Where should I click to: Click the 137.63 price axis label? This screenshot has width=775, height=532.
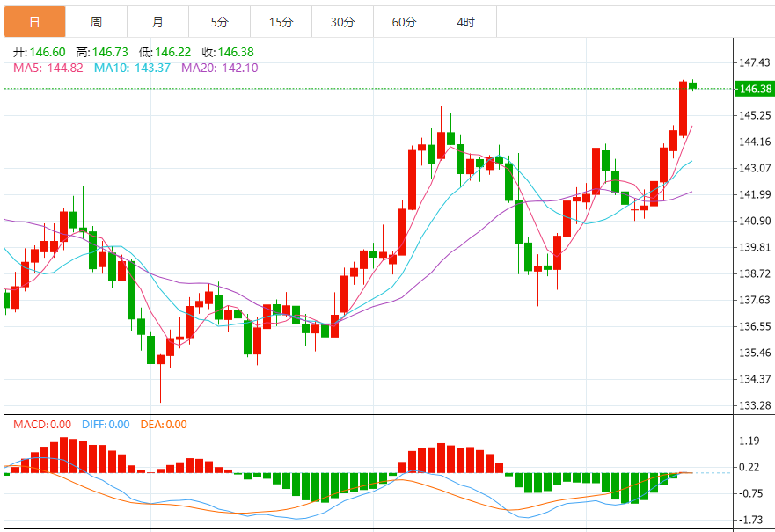tap(755, 301)
